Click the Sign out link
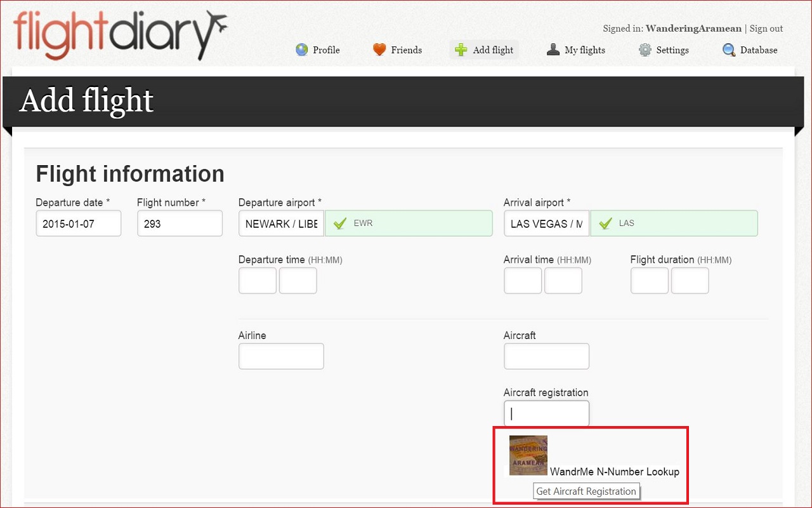The image size is (812, 508). coord(766,29)
